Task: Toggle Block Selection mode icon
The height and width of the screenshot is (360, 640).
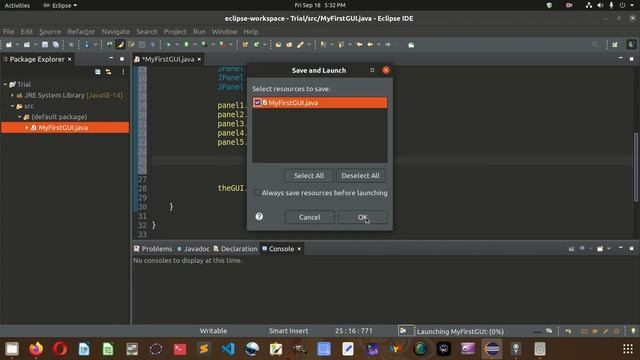Action: (x=142, y=44)
